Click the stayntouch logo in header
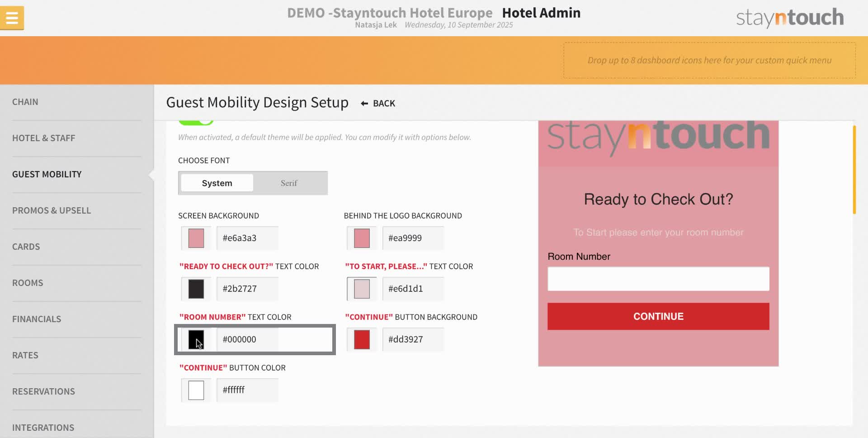Screen dimensions: 868x438 790,18
